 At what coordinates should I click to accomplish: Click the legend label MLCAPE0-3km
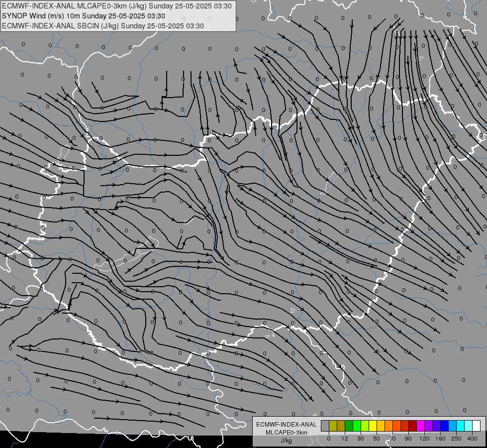[x=287, y=433]
